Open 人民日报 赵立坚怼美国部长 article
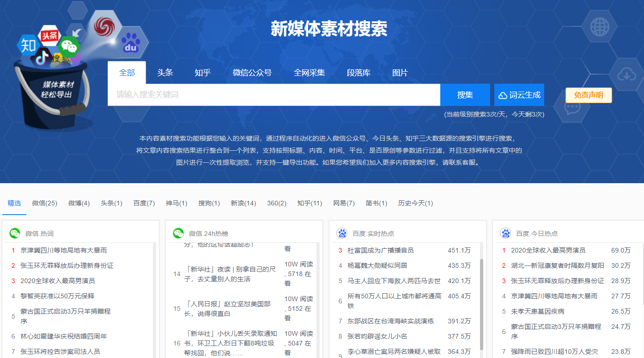 click(228, 309)
